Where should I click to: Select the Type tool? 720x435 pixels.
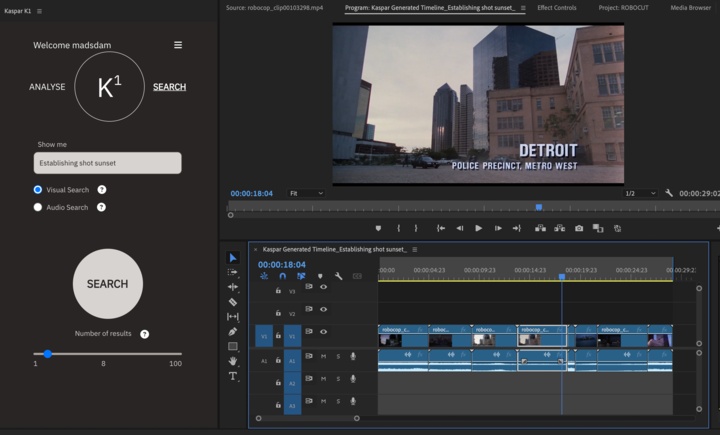click(233, 376)
